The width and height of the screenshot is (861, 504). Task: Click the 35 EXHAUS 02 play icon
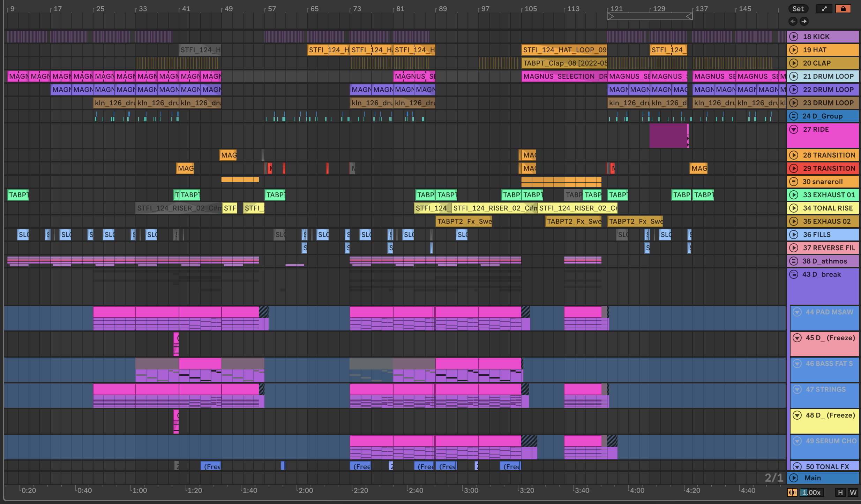pyautogui.click(x=794, y=221)
